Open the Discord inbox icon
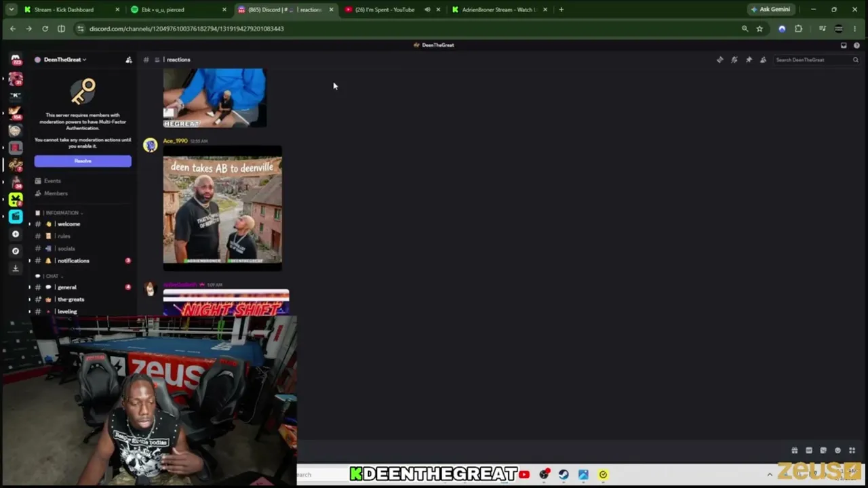This screenshot has height=488, width=868. click(x=844, y=45)
